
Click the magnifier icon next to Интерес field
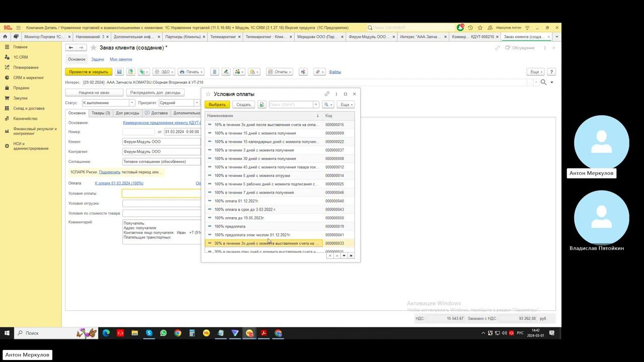click(x=543, y=82)
